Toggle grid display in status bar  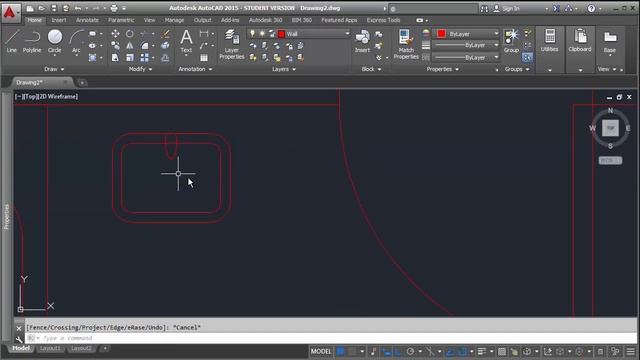pos(340,351)
